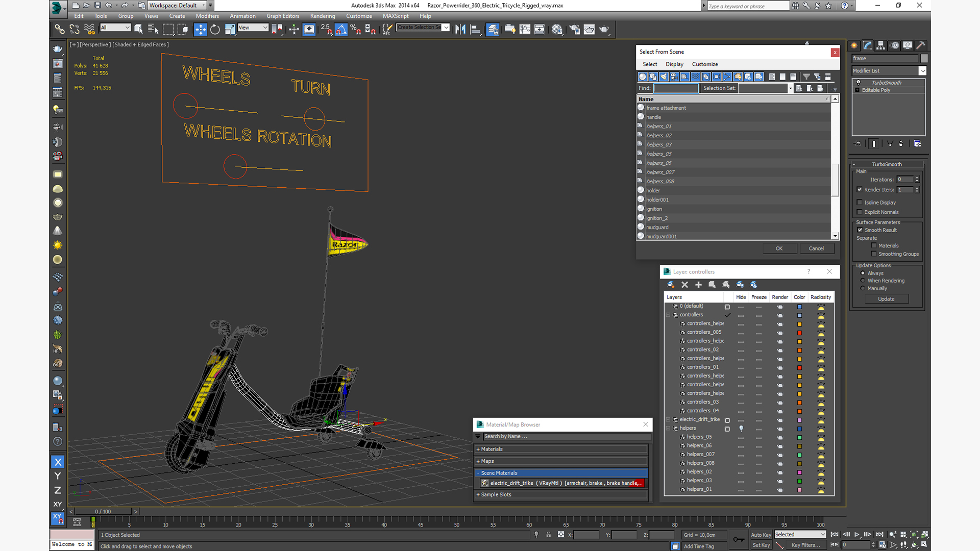The image size is (980, 551).
Task: Switch to the Hierarchy command panel
Action: pyautogui.click(x=880, y=45)
